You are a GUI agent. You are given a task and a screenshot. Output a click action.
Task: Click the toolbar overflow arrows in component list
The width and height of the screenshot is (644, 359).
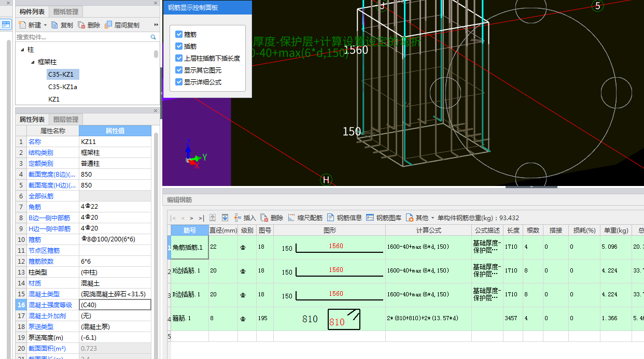tap(156, 25)
